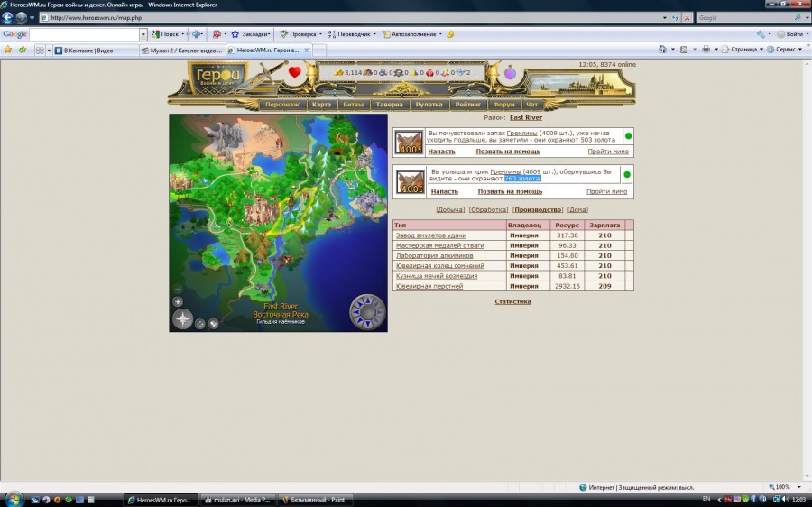Click the Add to Favorites icon
The height and width of the screenshot is (507, 812).
pos(23,50)
